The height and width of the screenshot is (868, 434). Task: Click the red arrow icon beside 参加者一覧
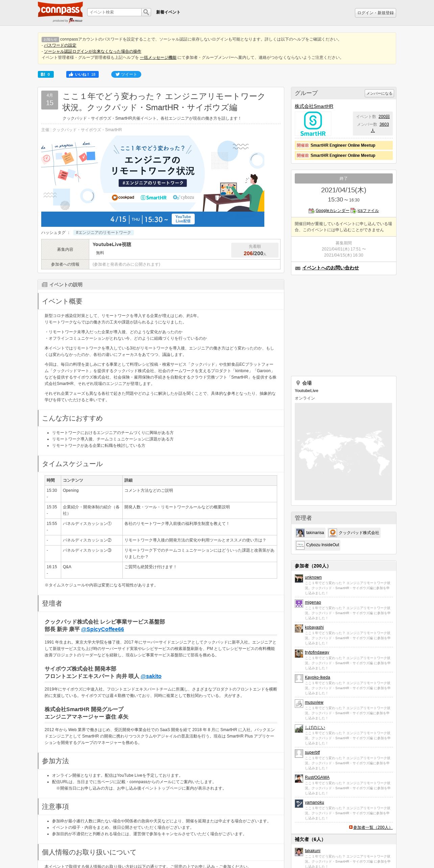[351, 827]
